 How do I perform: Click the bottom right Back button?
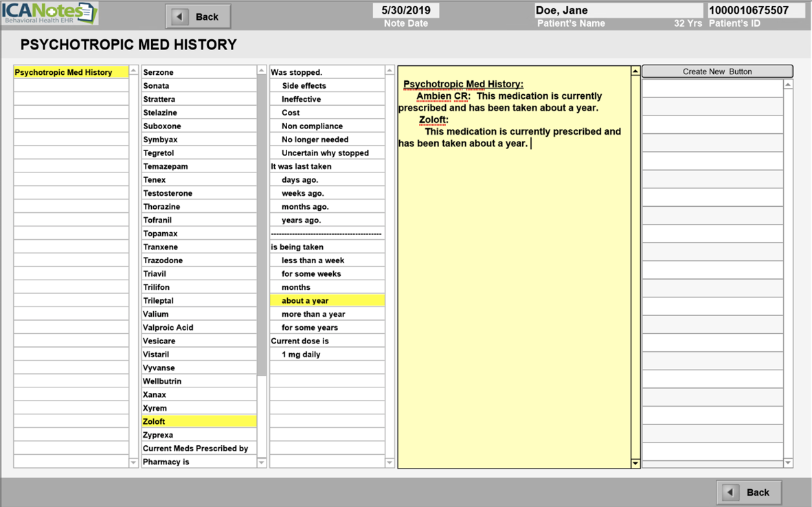pyautogui.click(x=749, y=492)
